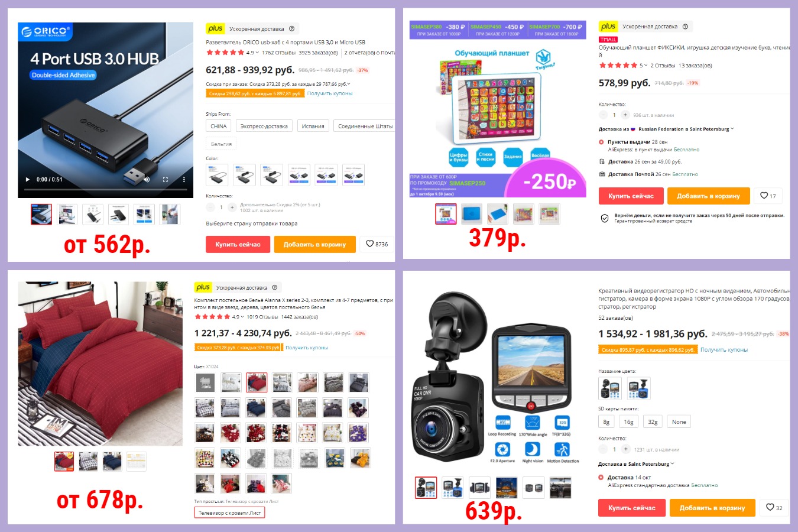
Task: Select the blue dash cam color thumbnail
Action: [638, 388]
